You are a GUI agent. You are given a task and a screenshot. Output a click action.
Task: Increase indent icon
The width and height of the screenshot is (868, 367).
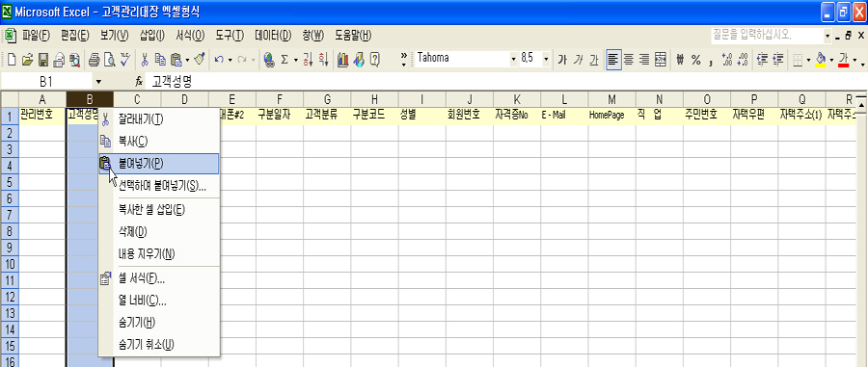point(778,59)
